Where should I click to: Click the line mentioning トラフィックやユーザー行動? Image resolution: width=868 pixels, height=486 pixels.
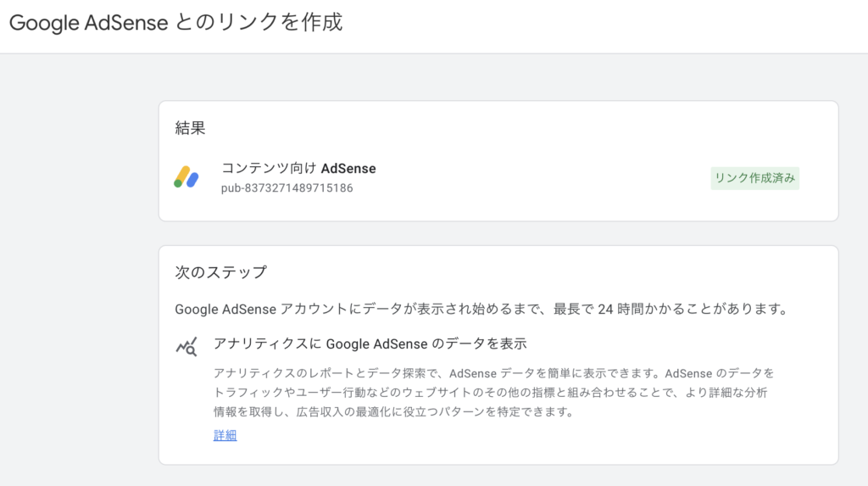coord(491,393)
